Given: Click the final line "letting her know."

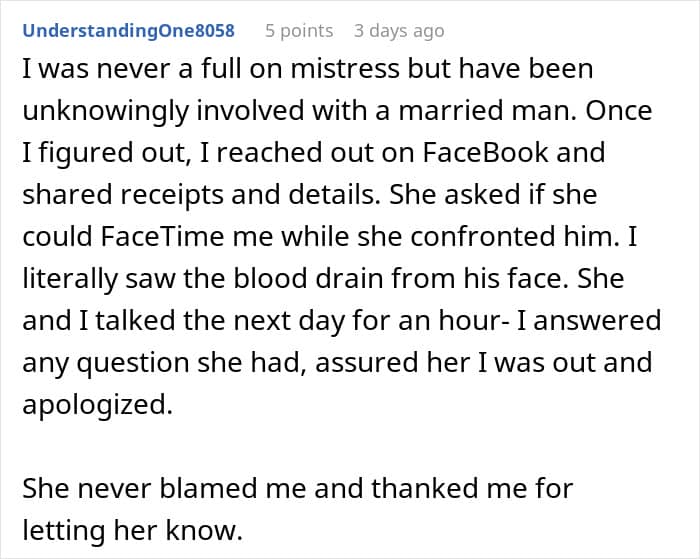Looking at the screenshot, I should coord(132,531).
